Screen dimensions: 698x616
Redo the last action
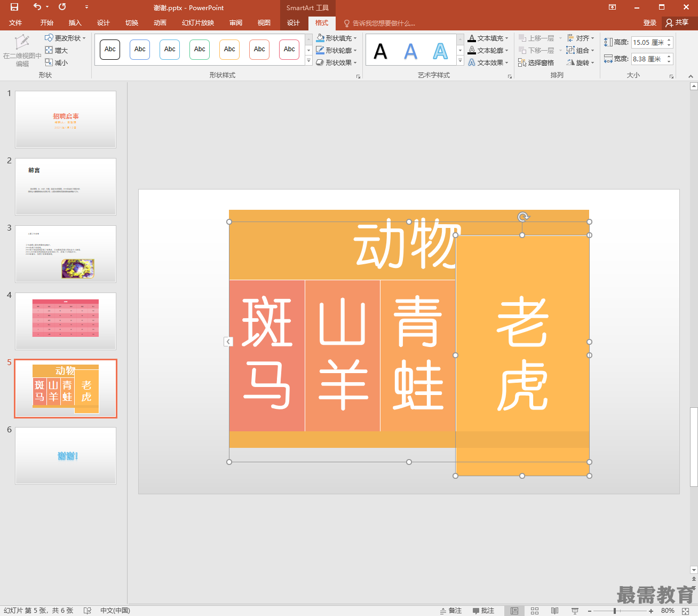pyautogui.click(x=62, y=7)
